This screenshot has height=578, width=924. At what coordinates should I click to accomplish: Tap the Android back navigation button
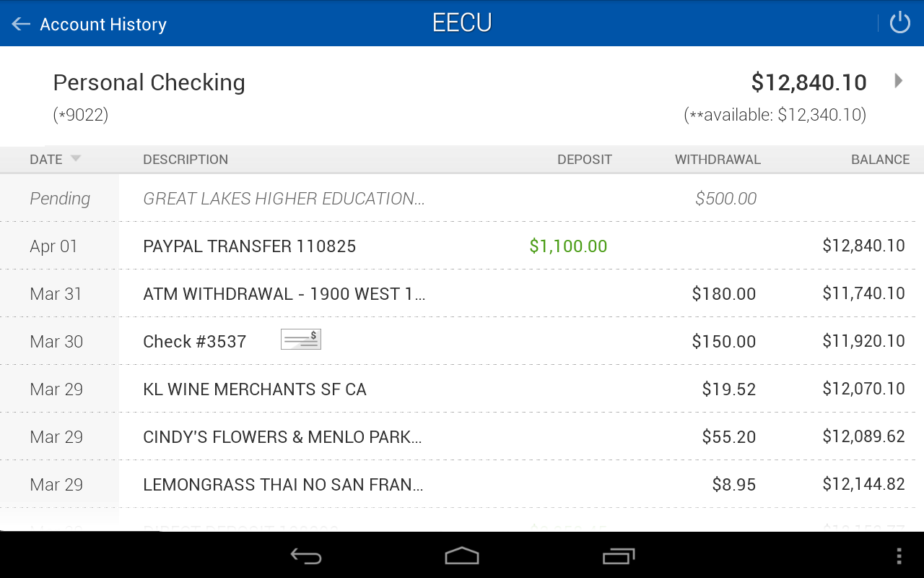coord(306,556)
